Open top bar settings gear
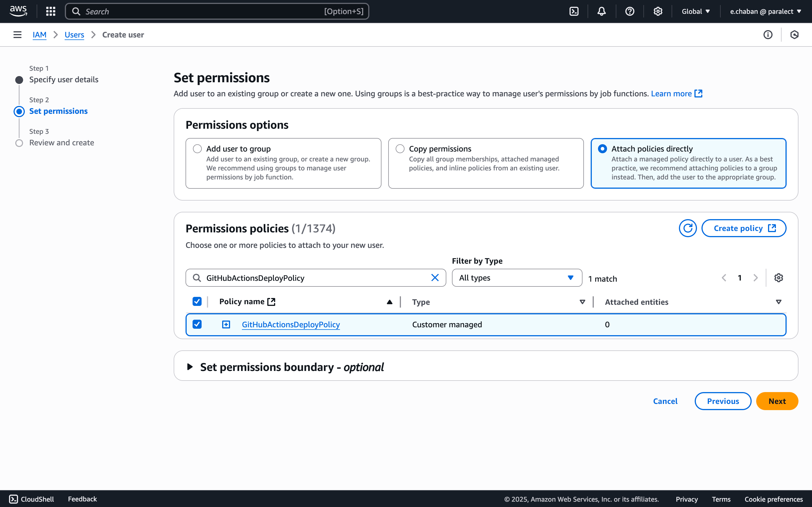The image size is (812, 507). pos(658,11)
